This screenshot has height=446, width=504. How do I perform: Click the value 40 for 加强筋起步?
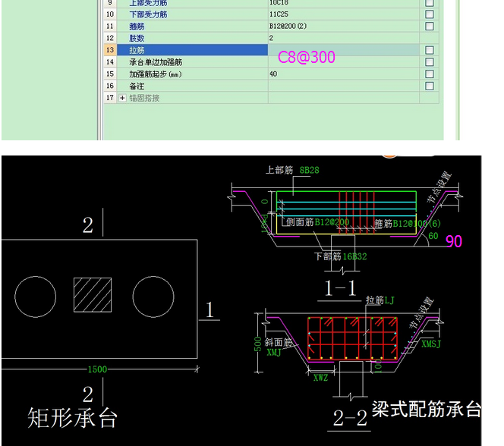tap(343, 74)
